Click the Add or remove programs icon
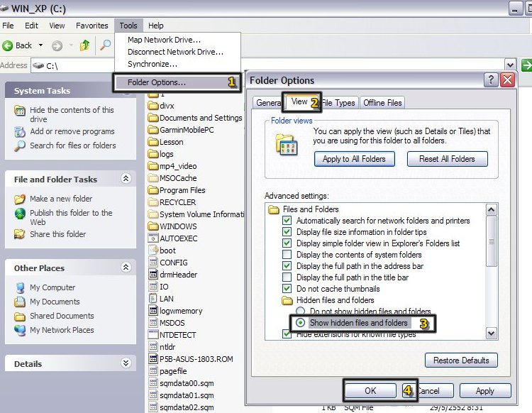532x413 pixels. 20,132
